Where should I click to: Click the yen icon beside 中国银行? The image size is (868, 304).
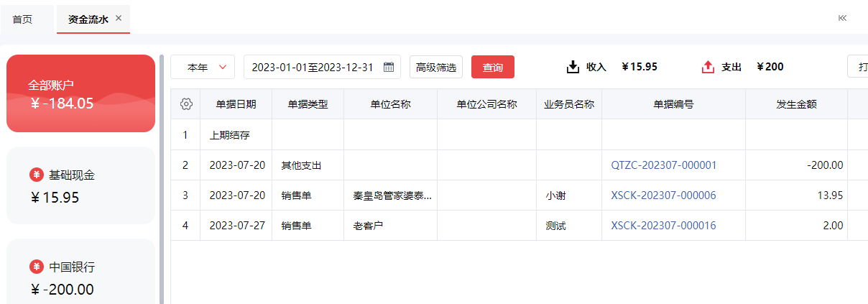click(x=36, y=267)
